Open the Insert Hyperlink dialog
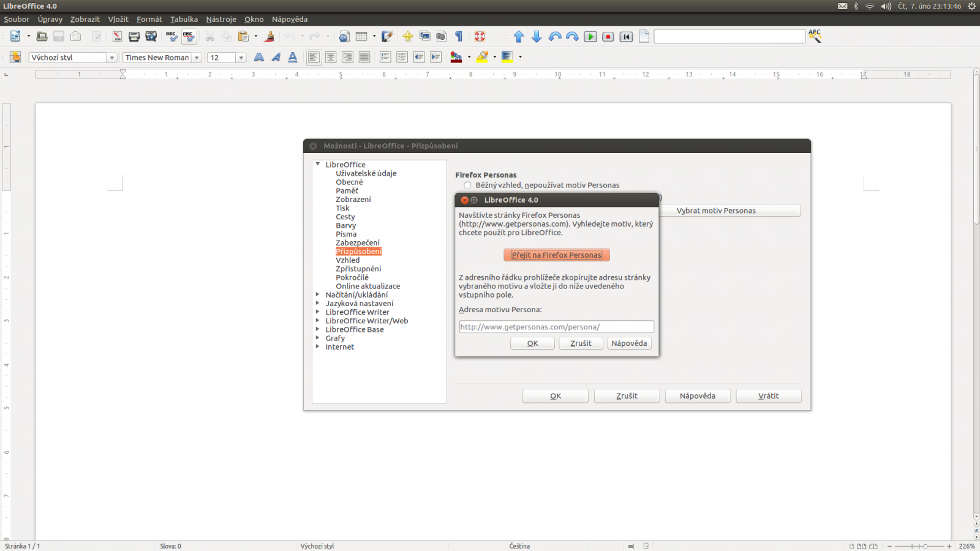Image resolution: width=980 pixels, height=551 pixels. click(x=344, y=36)
